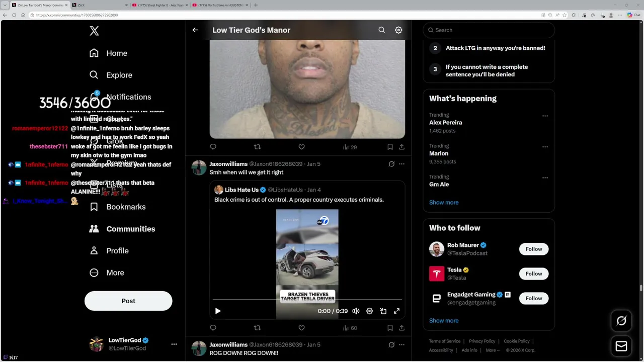Image resolution: width=644 pixels, height=362 pixels.
Task: Search inside the community with the magnifier icon
Action: click(381, 30)
